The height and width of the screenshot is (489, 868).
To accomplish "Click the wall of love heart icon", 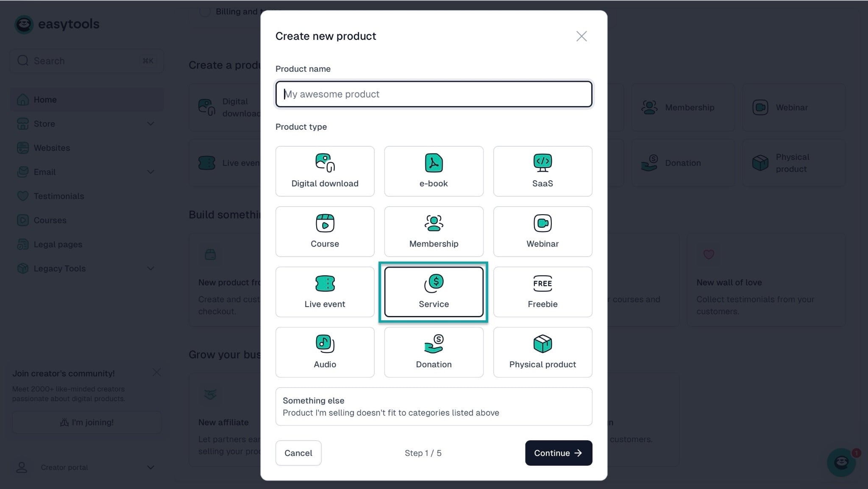I will tap(709, 254).
